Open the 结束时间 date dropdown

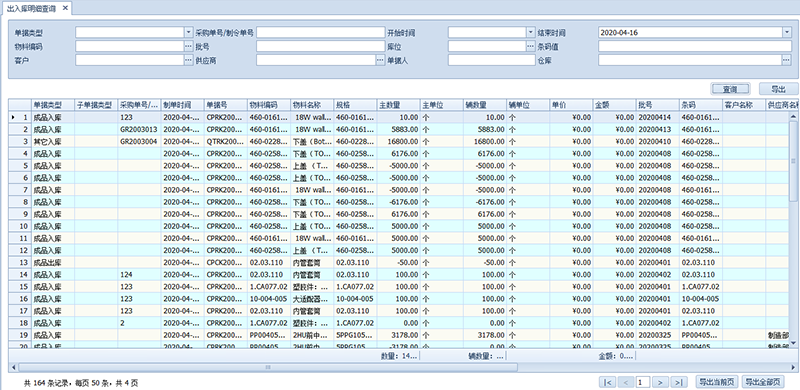click(x=786, y=33)
